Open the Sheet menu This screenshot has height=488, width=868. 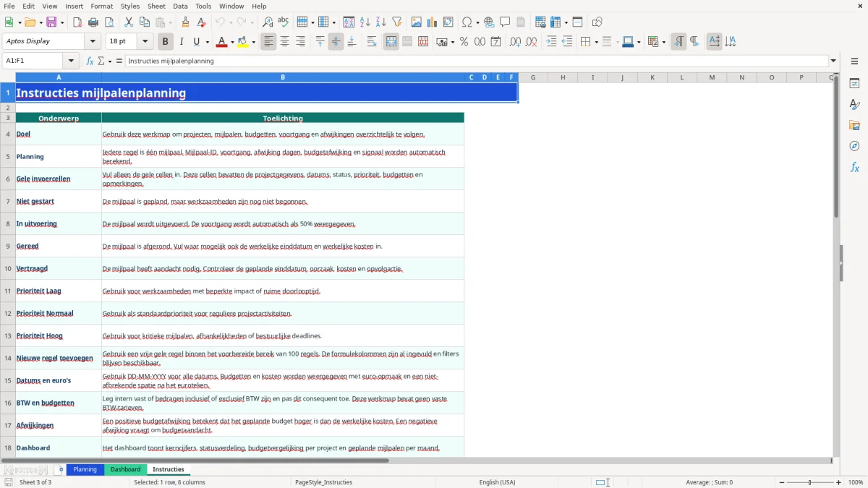pyautogui.click(x=157, y=6)
